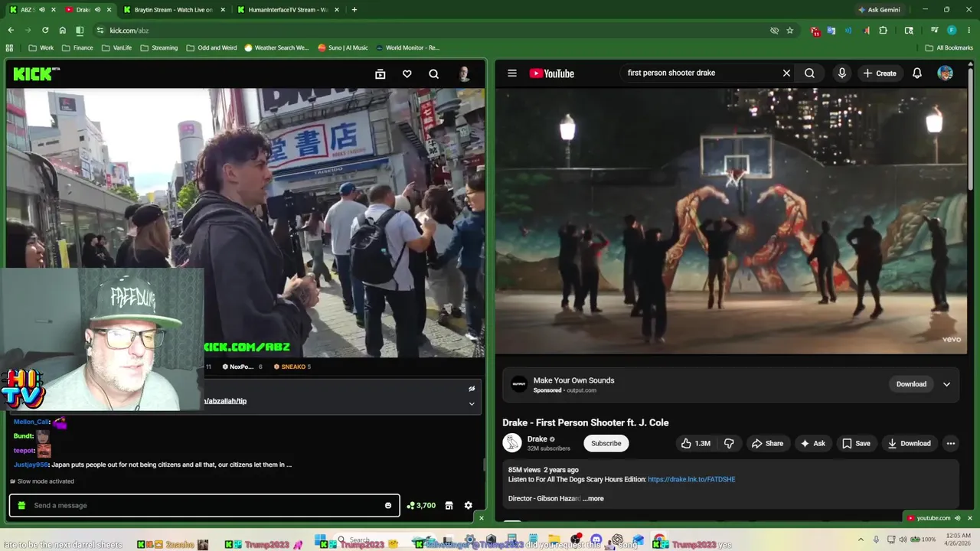
Task: Open the Chrome three-dot menu
Action: (969, 31)
